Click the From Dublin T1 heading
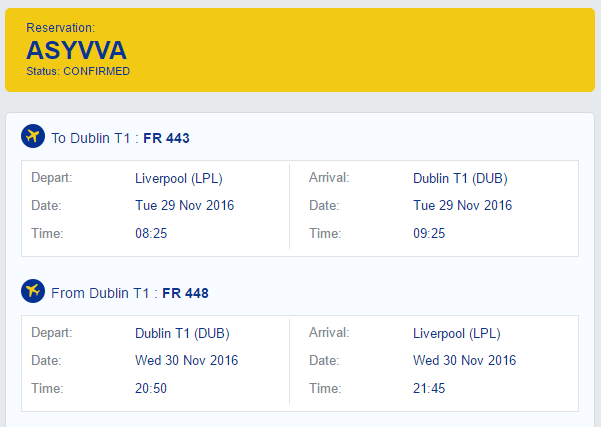 click(100, 293)
